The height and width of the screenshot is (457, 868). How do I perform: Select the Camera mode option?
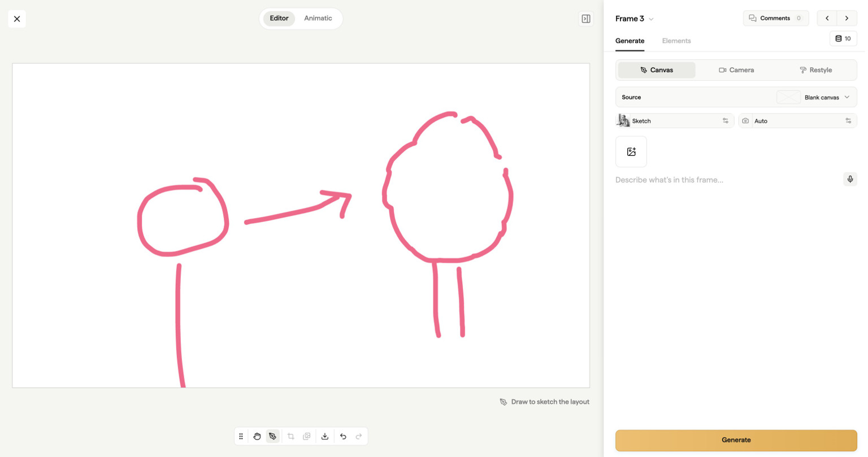(x=736, y=70)
